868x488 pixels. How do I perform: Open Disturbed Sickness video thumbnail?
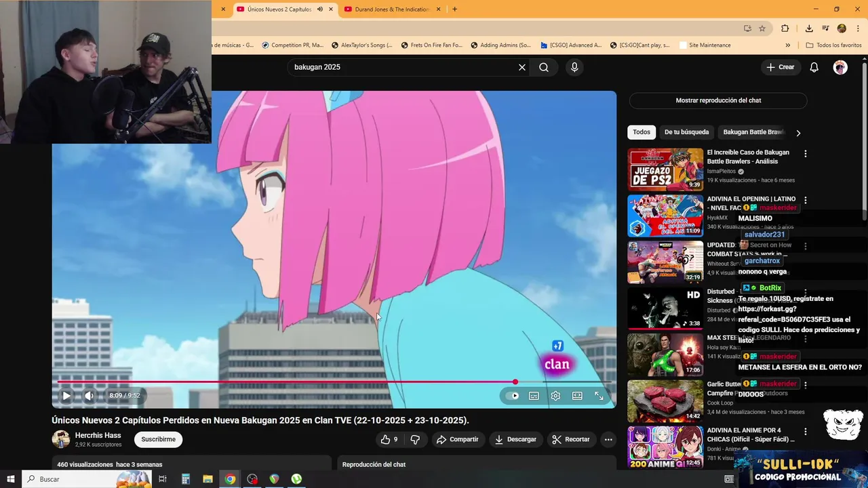click(665, 308)
